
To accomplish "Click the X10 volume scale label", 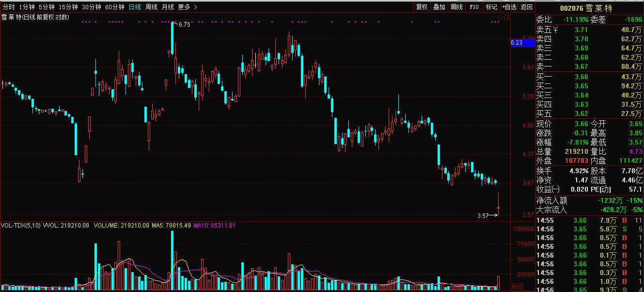I will 518,287.
